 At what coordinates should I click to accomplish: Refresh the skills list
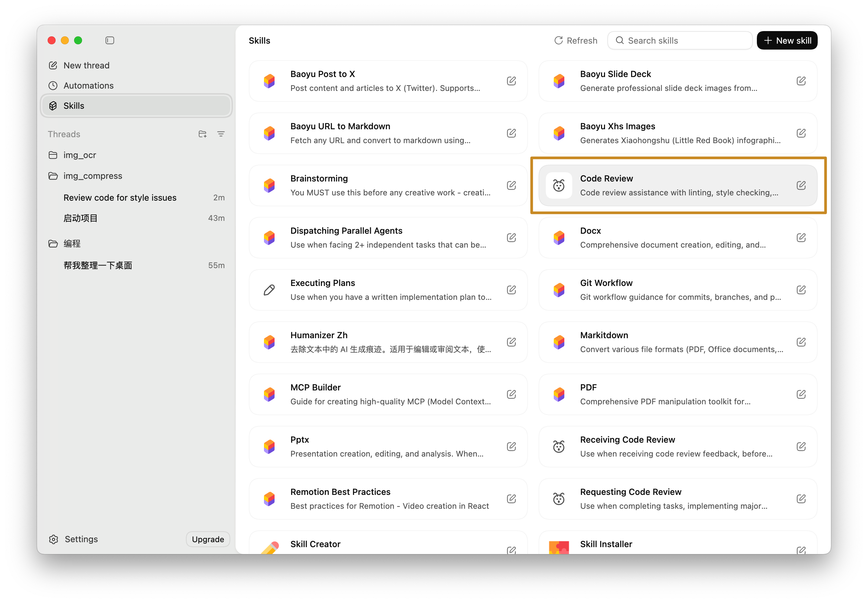point(575,40)
